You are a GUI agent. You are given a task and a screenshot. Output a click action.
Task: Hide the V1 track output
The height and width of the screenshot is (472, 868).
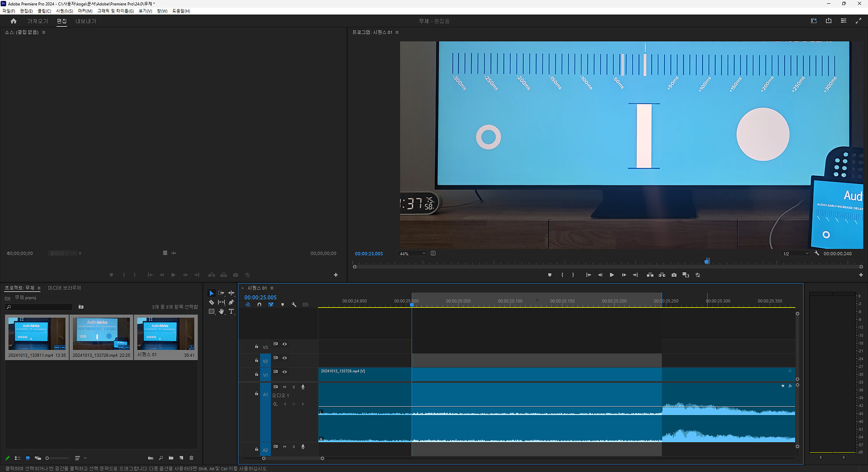click(285, 372)
